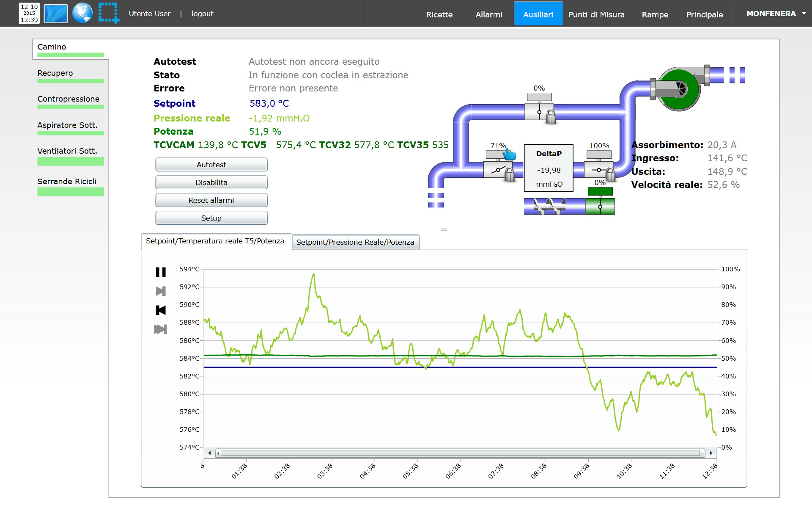Click the Reset allarmi button
This screenshot has height=508, width=812.
[x=211, y=200]
